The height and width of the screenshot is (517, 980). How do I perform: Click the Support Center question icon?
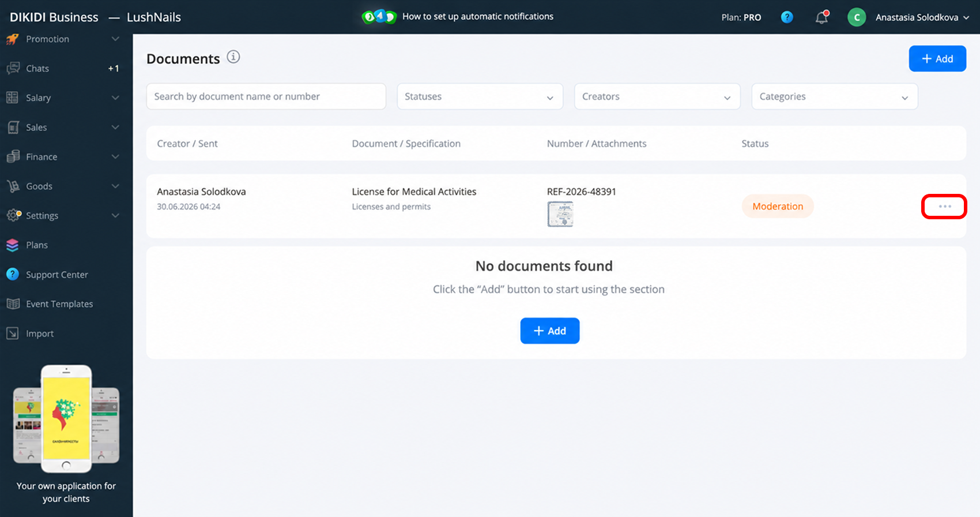point(13,275)
